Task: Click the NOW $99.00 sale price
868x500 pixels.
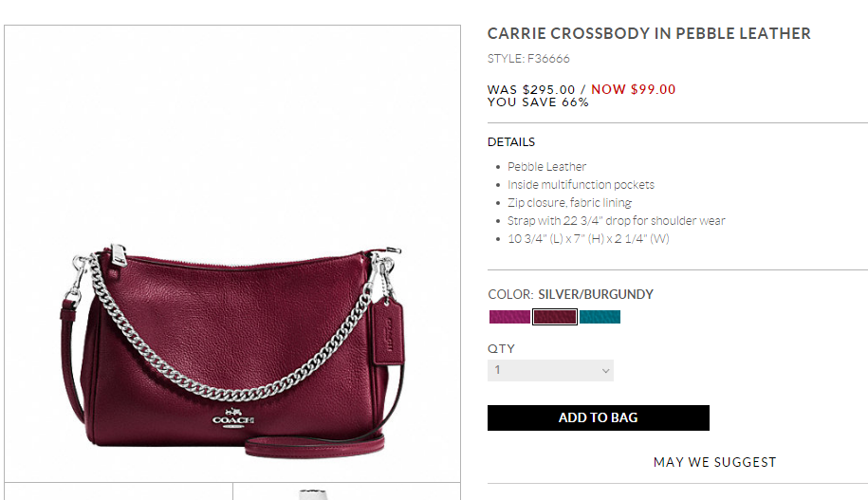Action: [633, 89]
